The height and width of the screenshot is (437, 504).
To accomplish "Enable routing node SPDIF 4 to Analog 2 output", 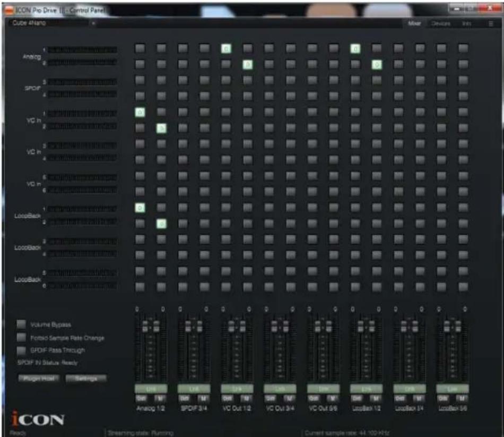I will pos(161,96).
